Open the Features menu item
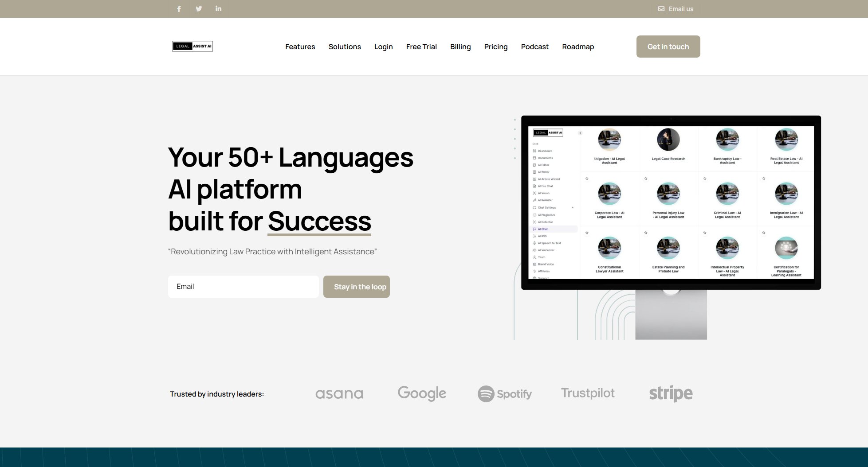This screenshot has height=467, width=868. tap(300, 47)
